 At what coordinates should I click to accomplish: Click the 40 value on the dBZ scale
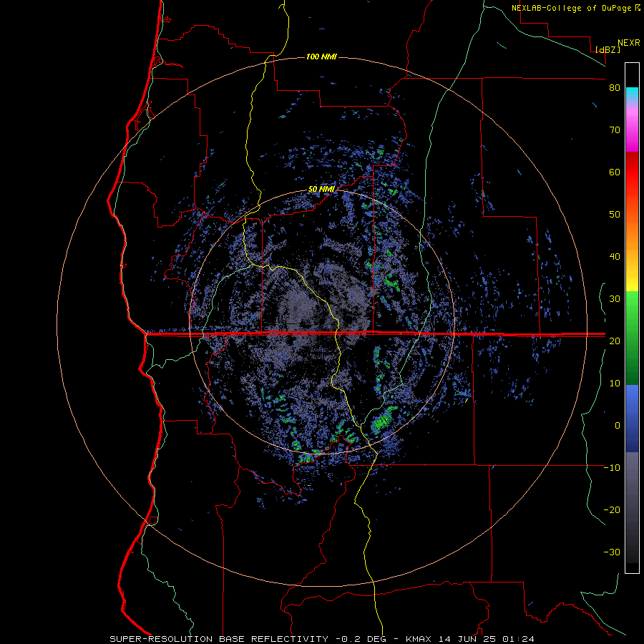pyautogui.click(x=615, y=257)
